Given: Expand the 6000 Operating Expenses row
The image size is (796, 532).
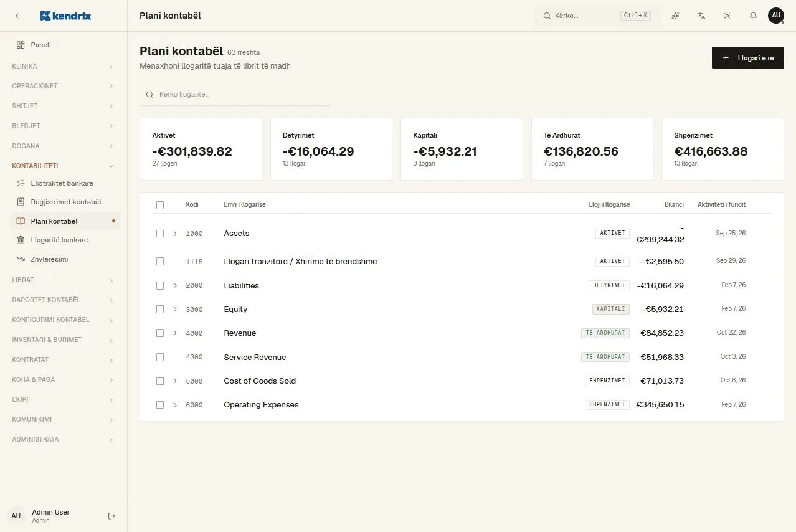Looking at the screenshot, I should tap(175, 405).
